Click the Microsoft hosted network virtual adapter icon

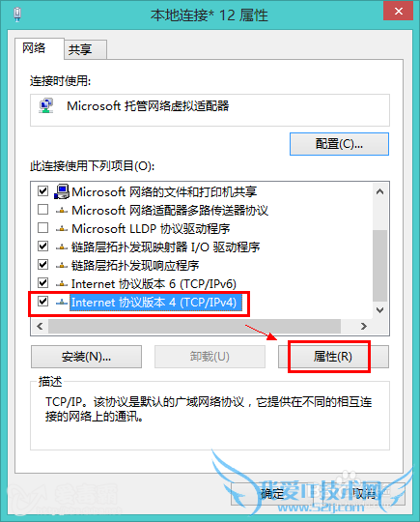click(46, 106)
